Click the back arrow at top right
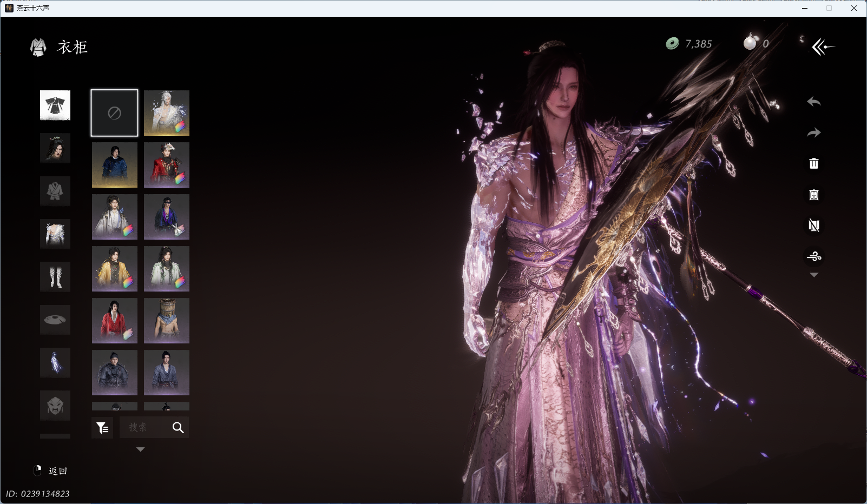Viewport: 867px width, 504px height. point(823,47)
